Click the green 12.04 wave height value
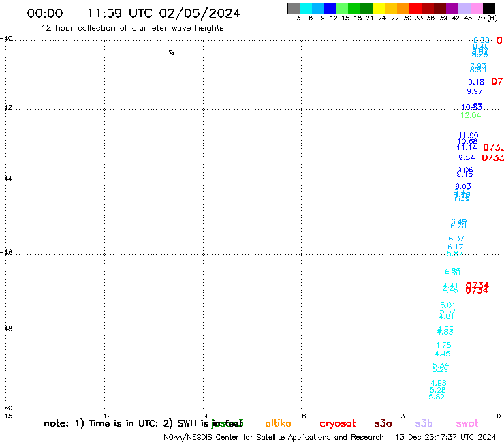 (x=471, y=115)
